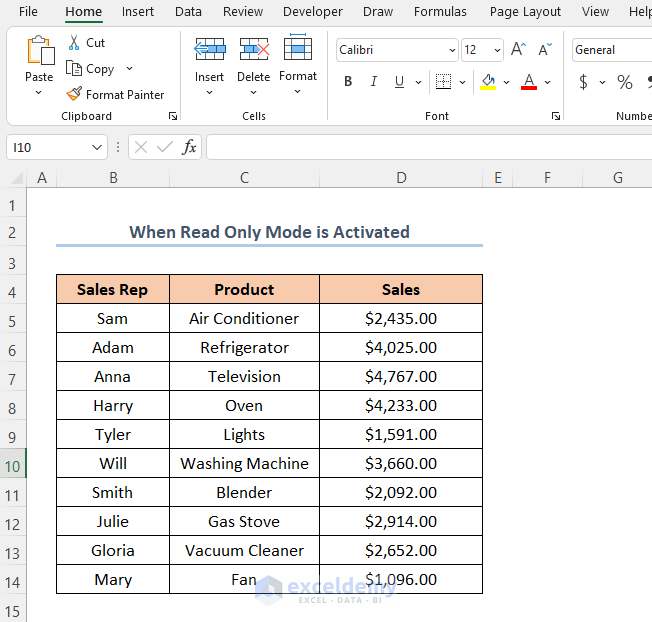Click the Delete cells icon

(253, 50)
